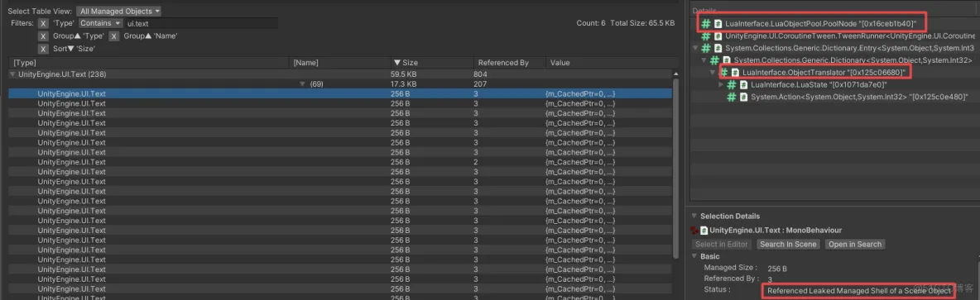Select the LuaInterface.LuaState "[0x1071da7e0]" entry

click(819, 85)
